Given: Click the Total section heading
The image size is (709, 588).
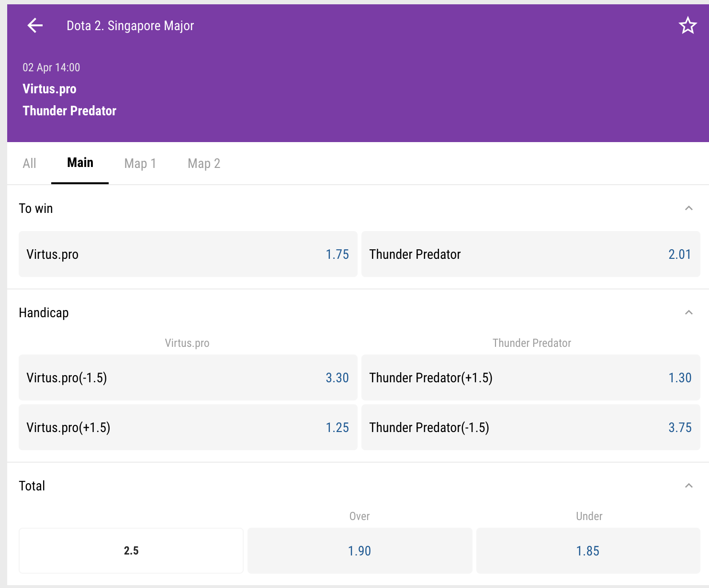Looking at the screenshot, I should point(32,486).
